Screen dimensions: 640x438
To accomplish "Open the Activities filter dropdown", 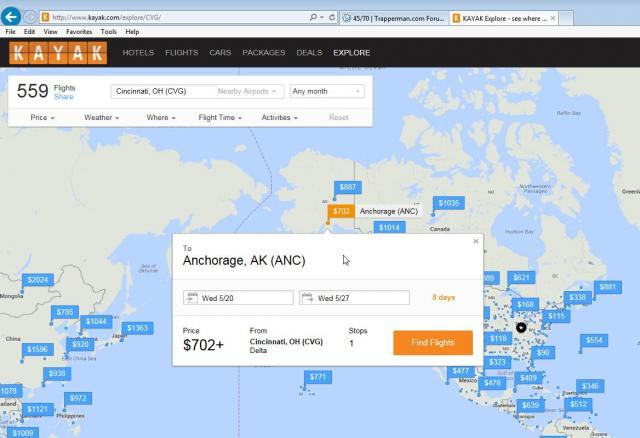I will coord(280,118).
